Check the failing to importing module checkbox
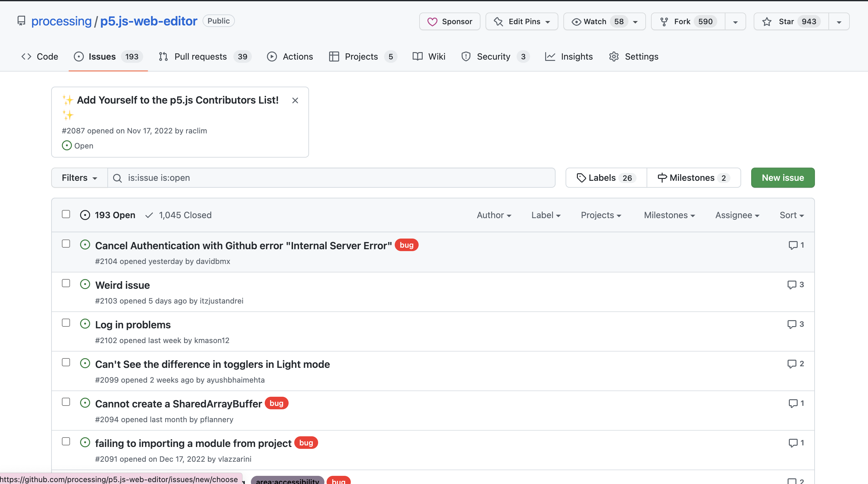This screenshot has height=484, width=868. [66, 441]
